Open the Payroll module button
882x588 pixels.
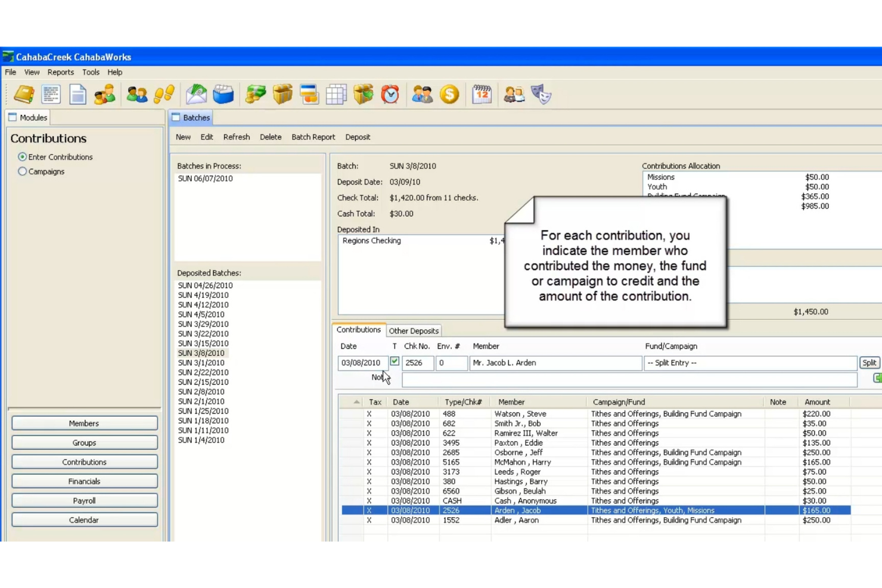click(85, 501)
